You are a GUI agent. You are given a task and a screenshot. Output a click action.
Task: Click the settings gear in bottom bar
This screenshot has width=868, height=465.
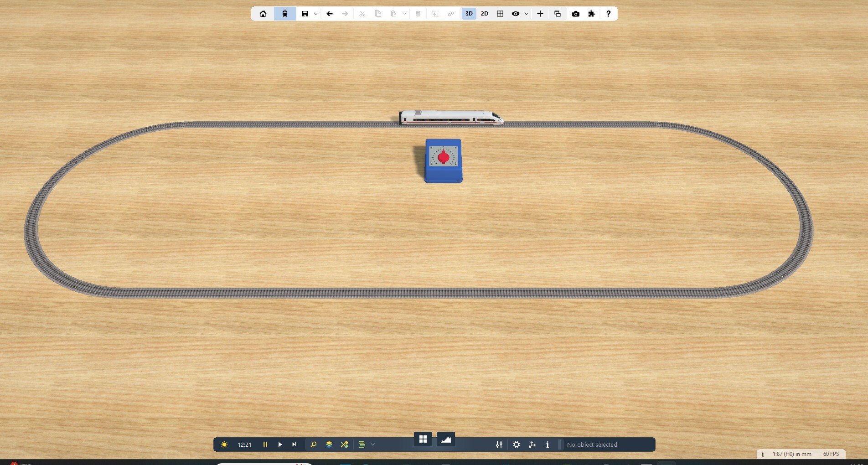tap(517, 444)
